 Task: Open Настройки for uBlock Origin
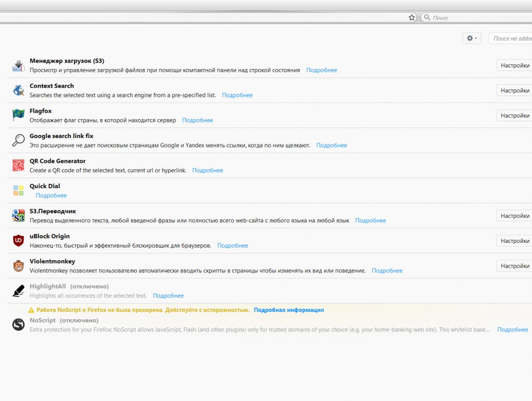[x=515, y=241]
